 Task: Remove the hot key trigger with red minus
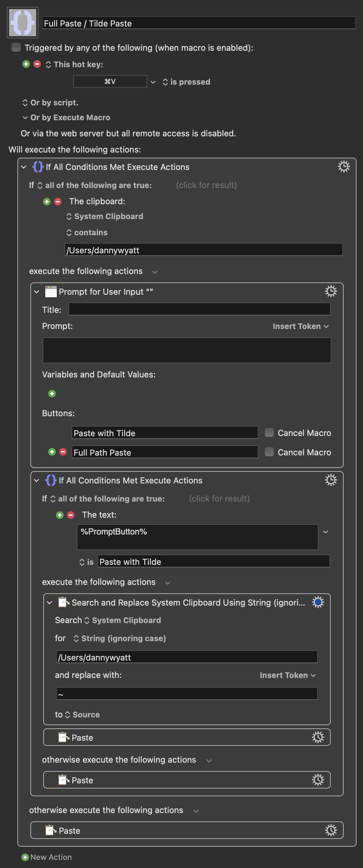point(37,64)
